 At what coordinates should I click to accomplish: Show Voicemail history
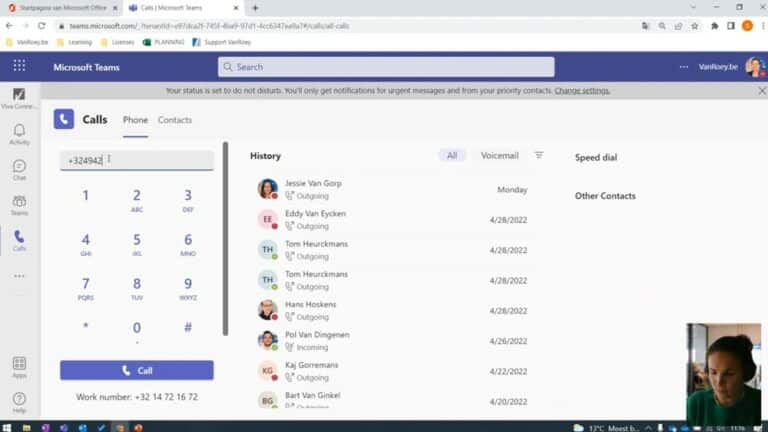click(500, 155)
